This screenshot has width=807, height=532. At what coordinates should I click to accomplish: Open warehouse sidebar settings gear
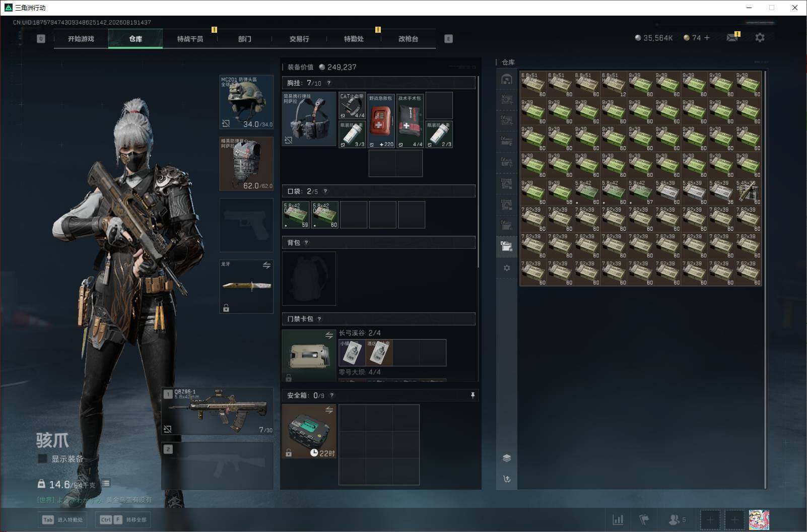[x=507, y=268]
